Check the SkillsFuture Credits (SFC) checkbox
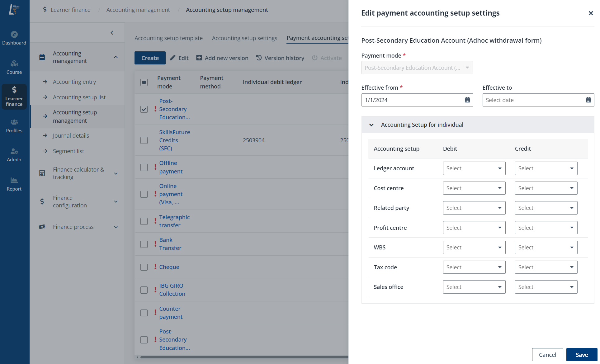 pos(144,140)
